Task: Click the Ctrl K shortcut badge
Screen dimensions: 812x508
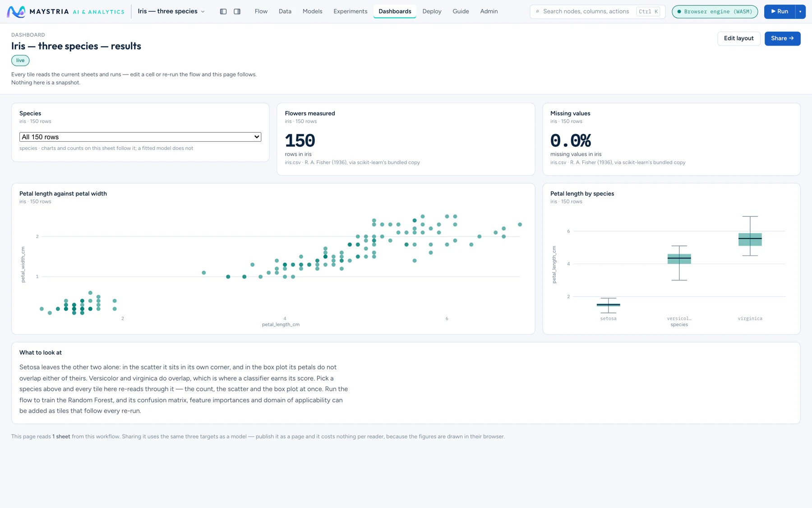Action: coord(648,11)
